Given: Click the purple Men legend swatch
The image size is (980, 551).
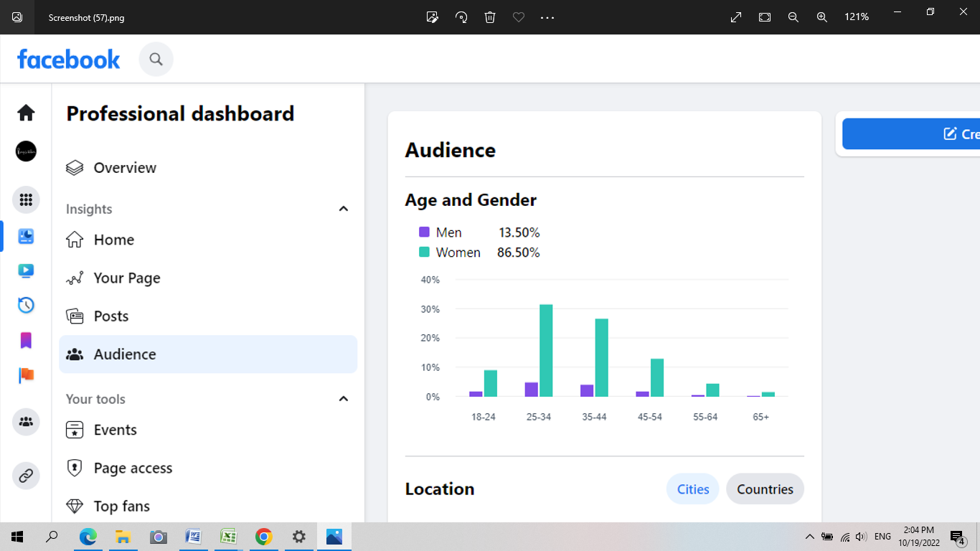Looking at the screenshot, I should click(424, 232).
